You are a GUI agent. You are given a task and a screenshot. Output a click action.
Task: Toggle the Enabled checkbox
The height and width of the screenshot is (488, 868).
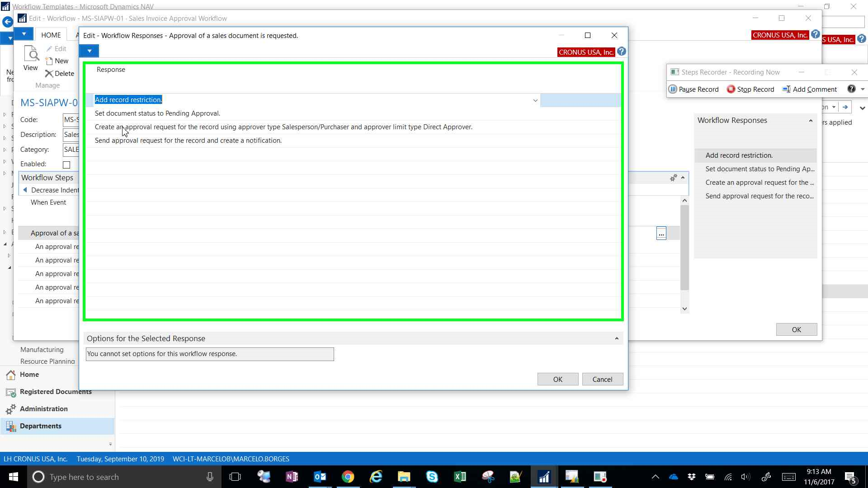(x=66, y=165)
